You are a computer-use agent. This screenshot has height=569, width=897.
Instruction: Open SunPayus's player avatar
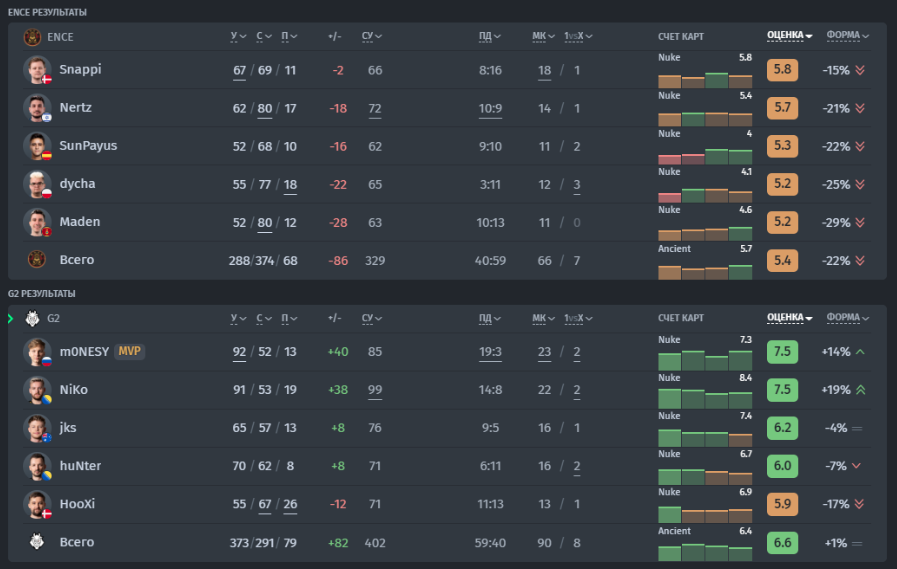pyautogui.click(x=37, y=146)
